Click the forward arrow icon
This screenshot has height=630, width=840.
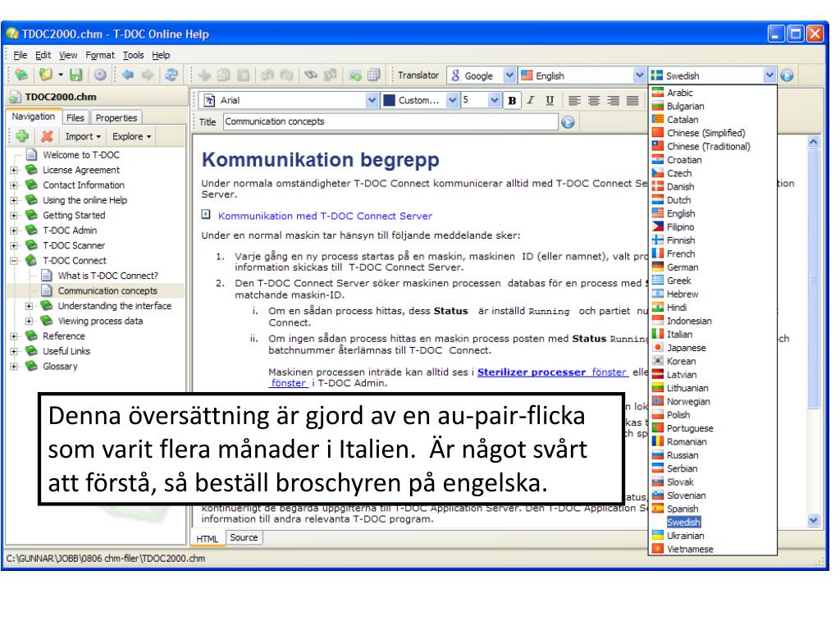coord(148,75)
